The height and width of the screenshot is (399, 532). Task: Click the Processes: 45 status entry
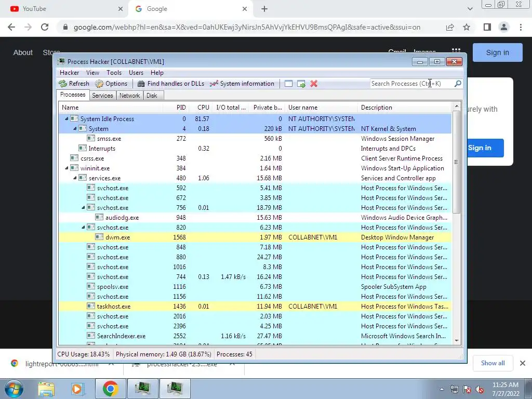coord(234,354)
